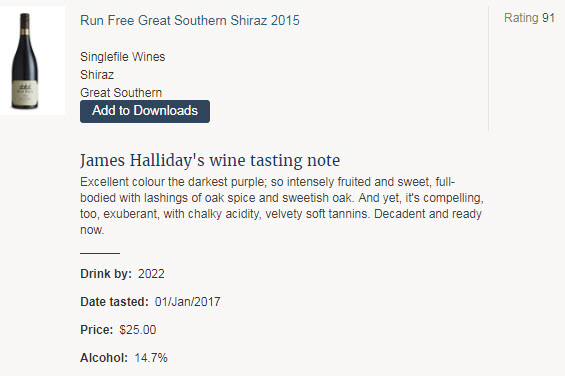This screenshot has width=565, height=376.
Task: Select the Singlefile Wines winery text
Action: [123, 57]
